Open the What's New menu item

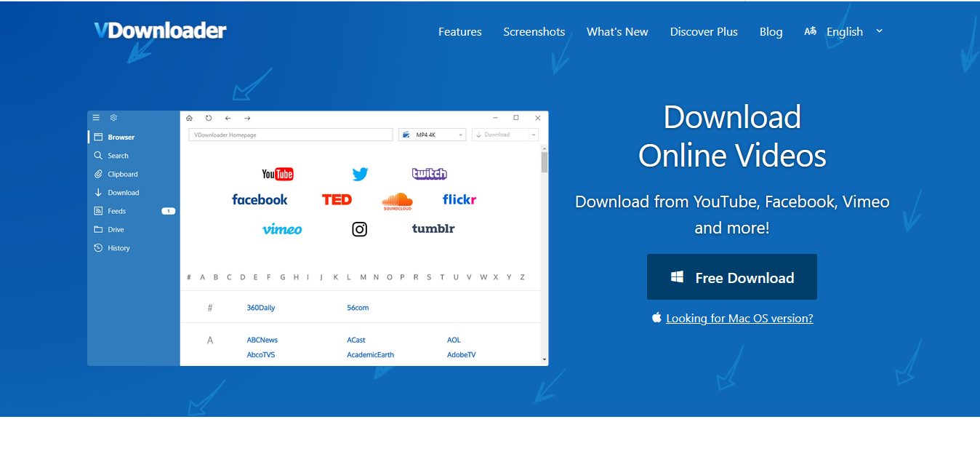point(617,32)
